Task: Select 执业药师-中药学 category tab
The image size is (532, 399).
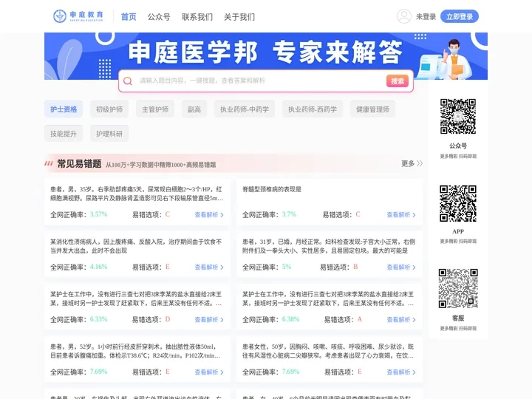Action: 245,109
